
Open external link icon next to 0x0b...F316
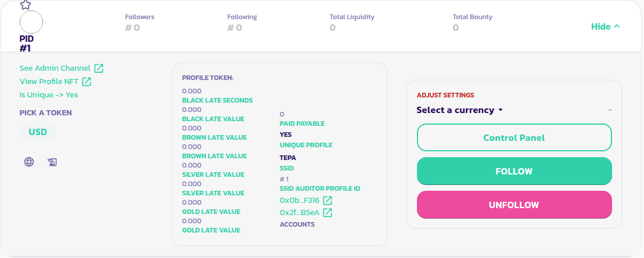click(328, 201)
